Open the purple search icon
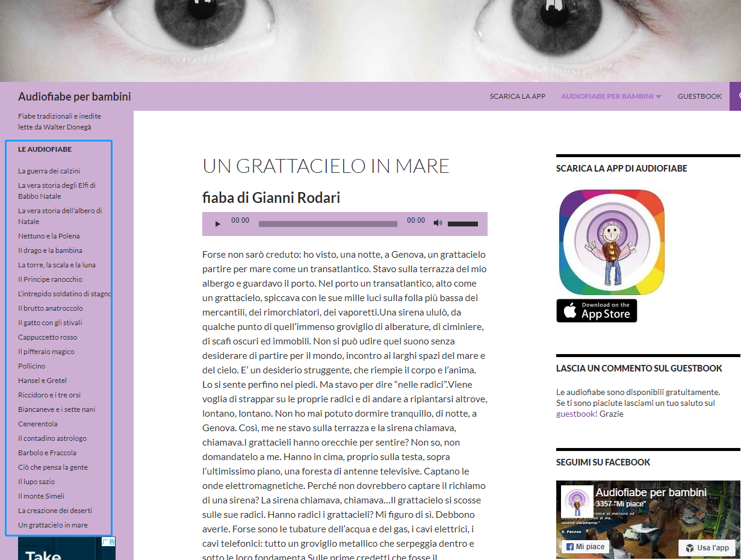 736,96
